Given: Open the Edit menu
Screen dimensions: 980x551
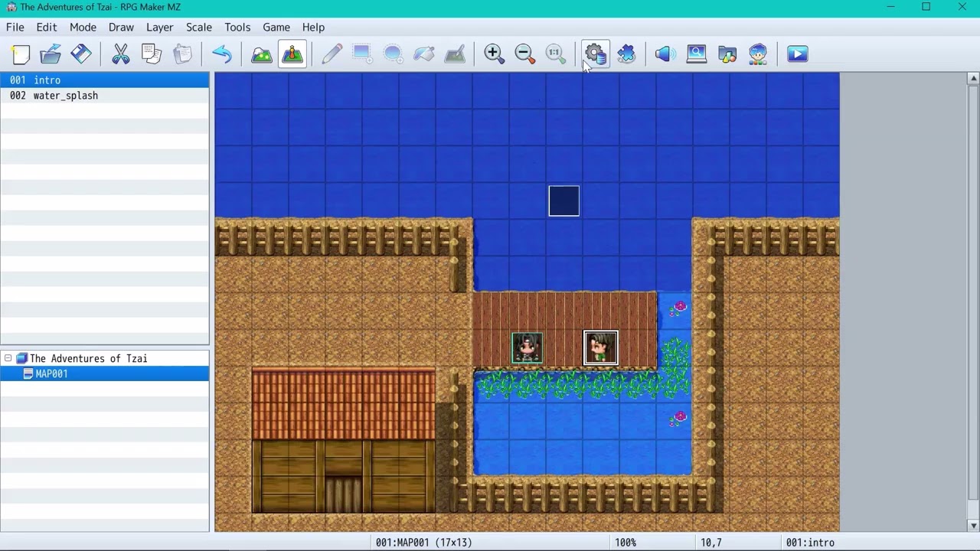Looking at the screenshot, I should (47, 28).
